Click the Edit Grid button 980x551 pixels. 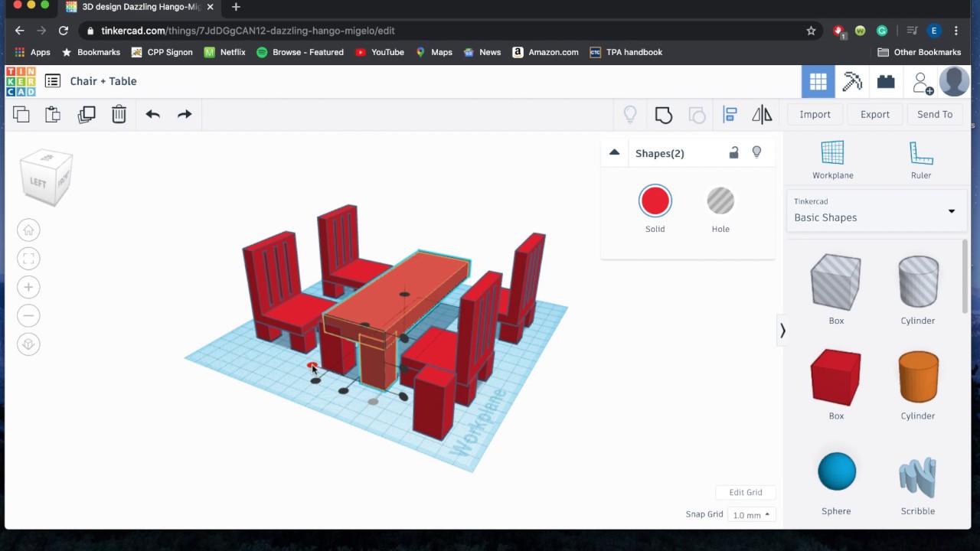[x=746, y=492]
